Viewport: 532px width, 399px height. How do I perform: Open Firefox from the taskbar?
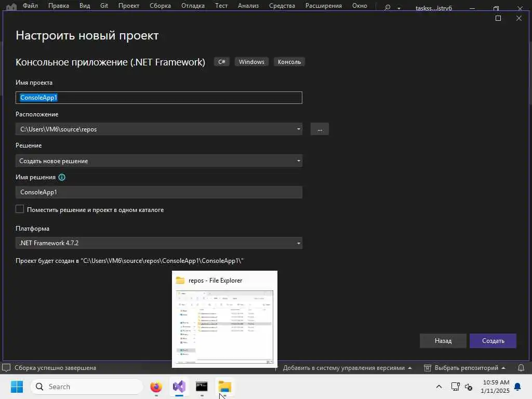coord(156,387)
